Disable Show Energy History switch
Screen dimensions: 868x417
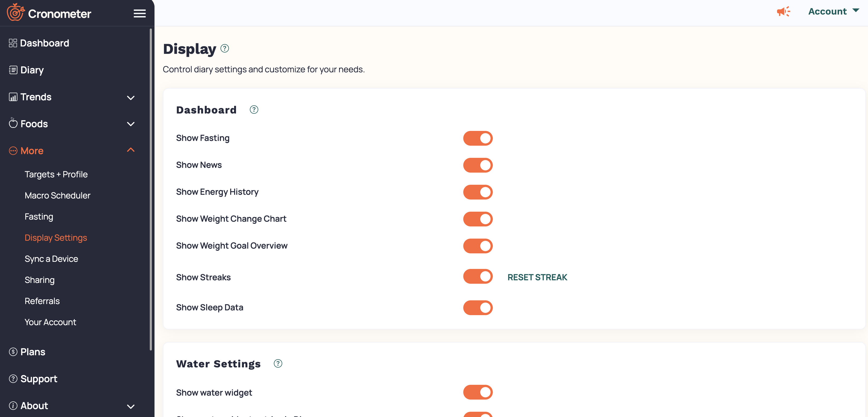478,192
